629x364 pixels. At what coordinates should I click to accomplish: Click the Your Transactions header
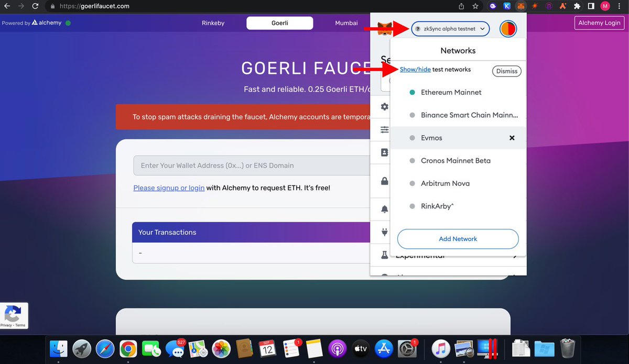click(x=251, y=233)
